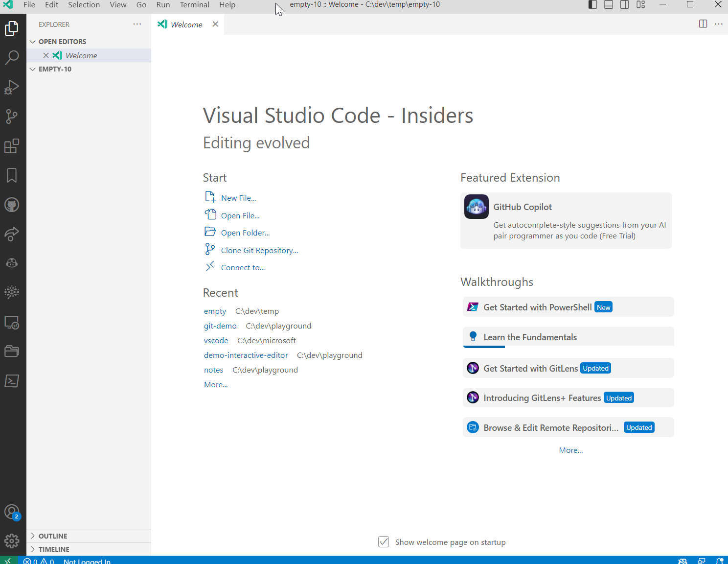Open the GitHub view in the activity bar

(x=12, y=205)
